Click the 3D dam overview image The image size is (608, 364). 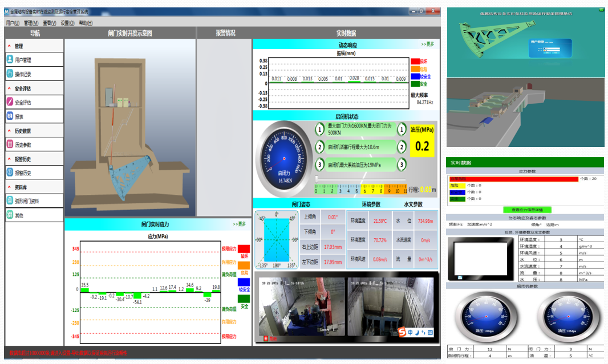pos(525,113)
